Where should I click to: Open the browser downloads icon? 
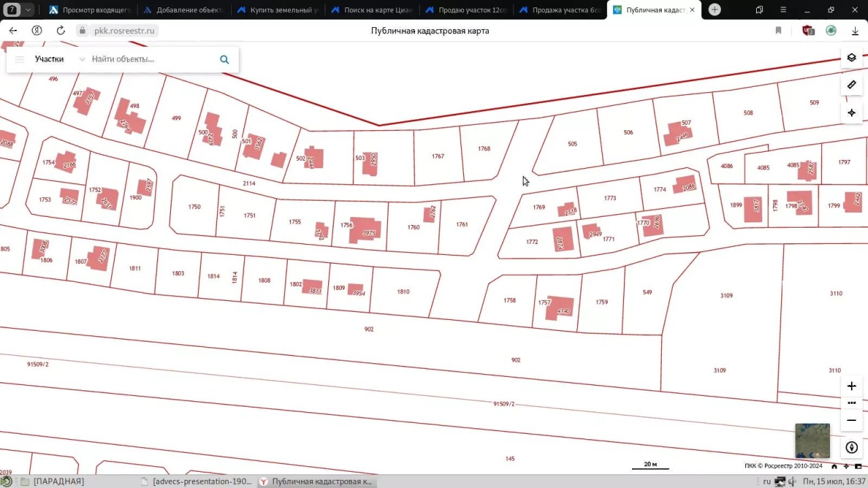[x=855, y=30]
